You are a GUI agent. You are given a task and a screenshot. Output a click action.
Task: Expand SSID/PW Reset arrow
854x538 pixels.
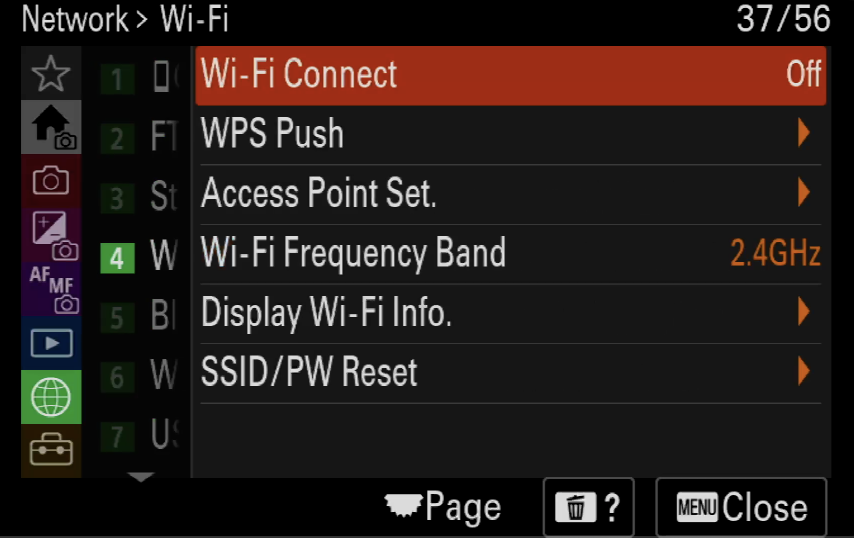pyautogui.click(x=803, y=371)
